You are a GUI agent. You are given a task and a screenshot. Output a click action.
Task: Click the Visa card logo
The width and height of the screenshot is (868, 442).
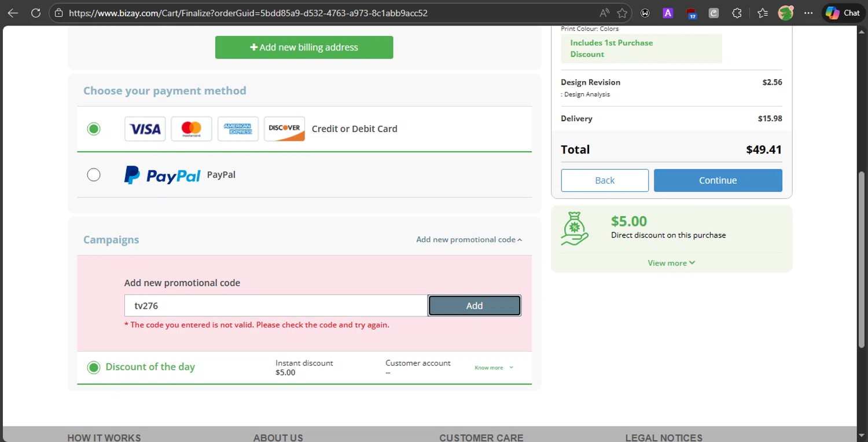145,129
